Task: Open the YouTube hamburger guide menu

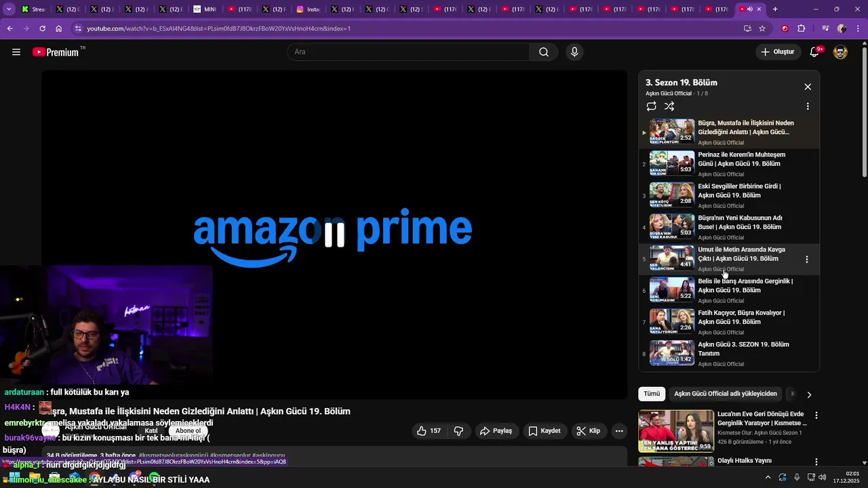Action: pyautogui.click(x=16, y=52)
